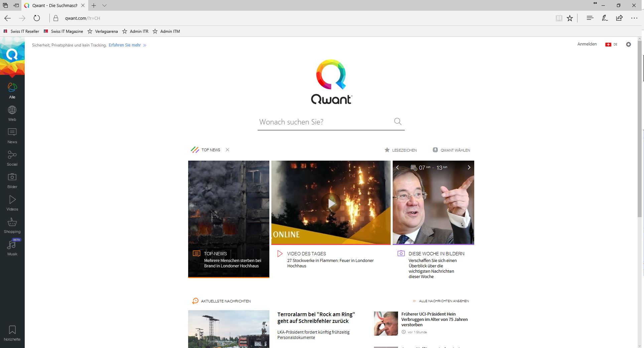This screenshot has height=348, width=644.
Task: Click the Anmelden login link
Action: point(587,44)
